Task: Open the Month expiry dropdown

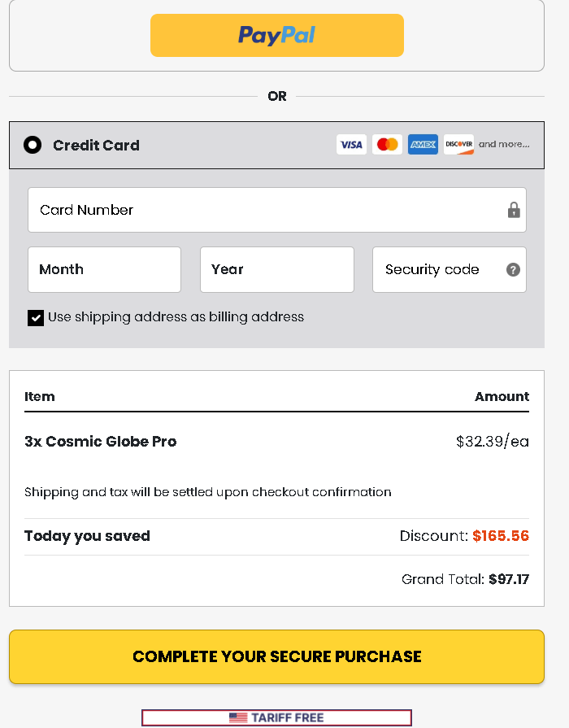Action: tap(104, 270)
